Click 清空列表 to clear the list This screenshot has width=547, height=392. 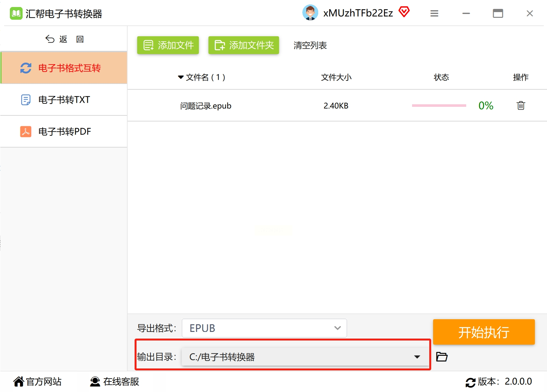click(310, 45)
